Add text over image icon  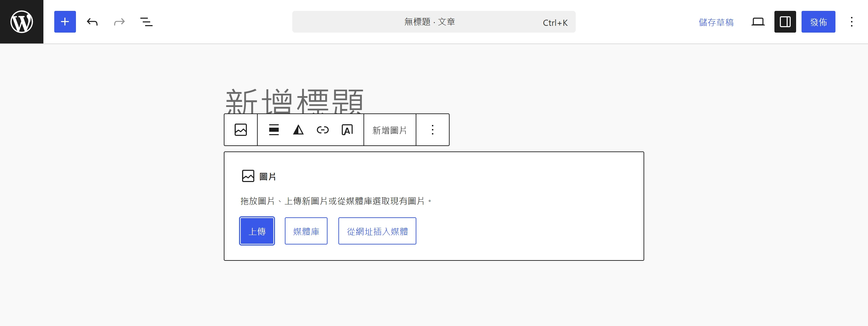[x=347, y=130]
